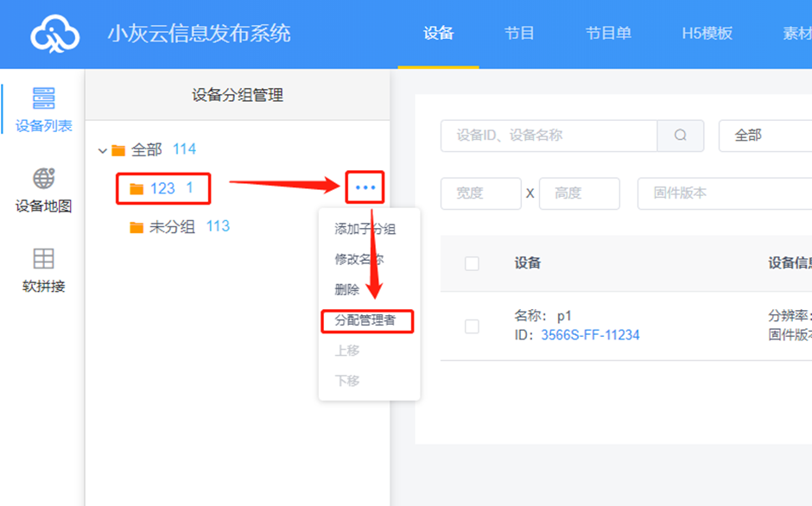Click the 未分组 folder icon

(136, 227)
